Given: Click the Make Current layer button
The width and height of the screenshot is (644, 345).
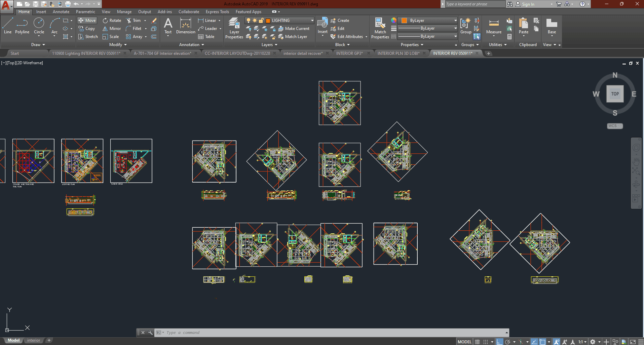Looking at the screenshot, I should [x=294, y=29].
